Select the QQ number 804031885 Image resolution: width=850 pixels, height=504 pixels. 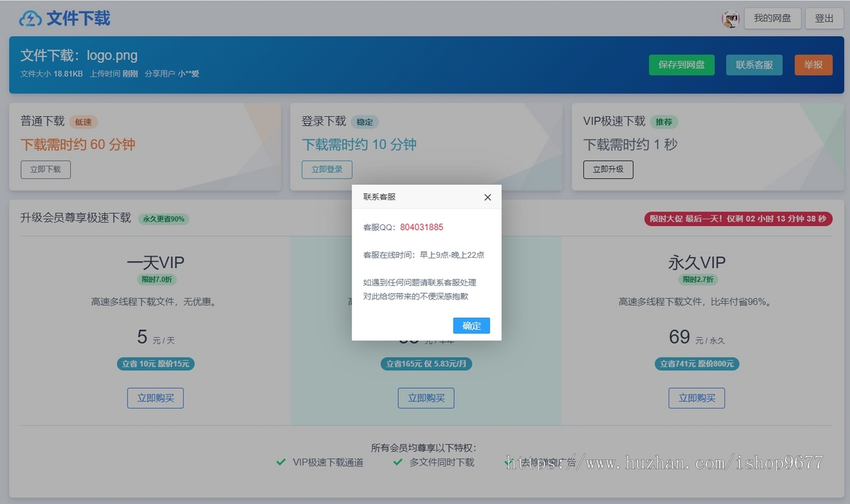pos(421,227)
